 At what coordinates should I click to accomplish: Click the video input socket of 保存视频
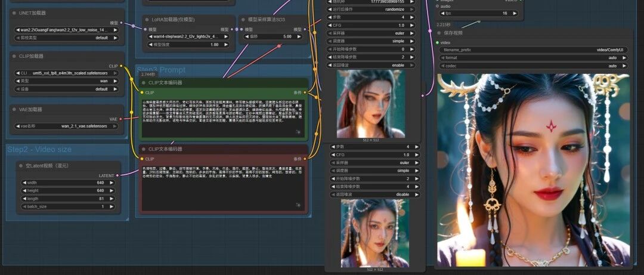pyautogui.click(x=438, y=42)
